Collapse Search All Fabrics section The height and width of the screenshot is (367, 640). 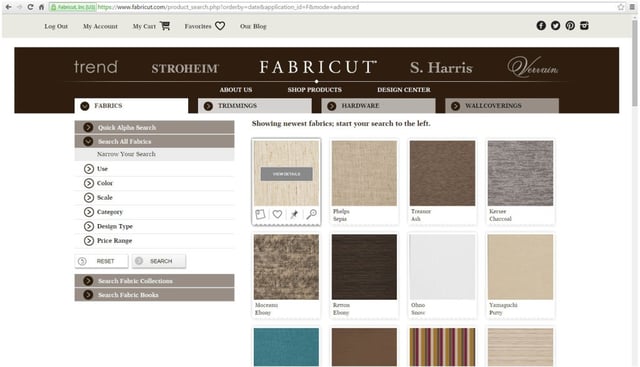tap(154, 141)
